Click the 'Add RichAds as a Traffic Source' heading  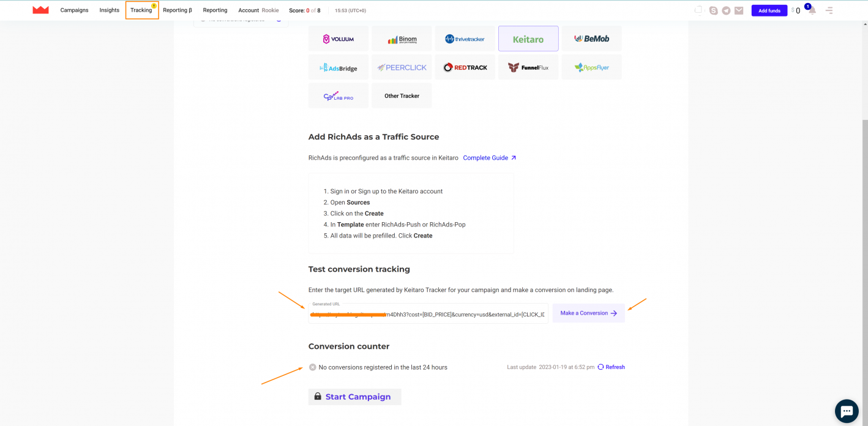coord(373,136)
